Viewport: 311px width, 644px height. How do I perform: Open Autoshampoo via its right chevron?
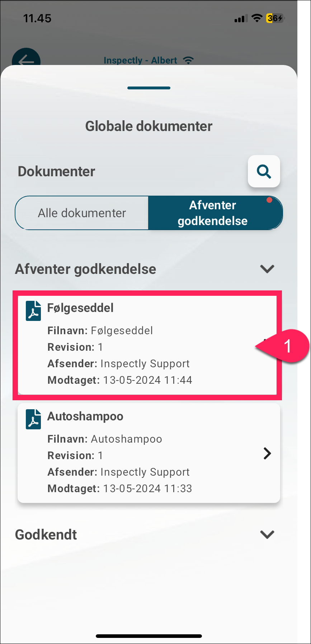point(267,453)
